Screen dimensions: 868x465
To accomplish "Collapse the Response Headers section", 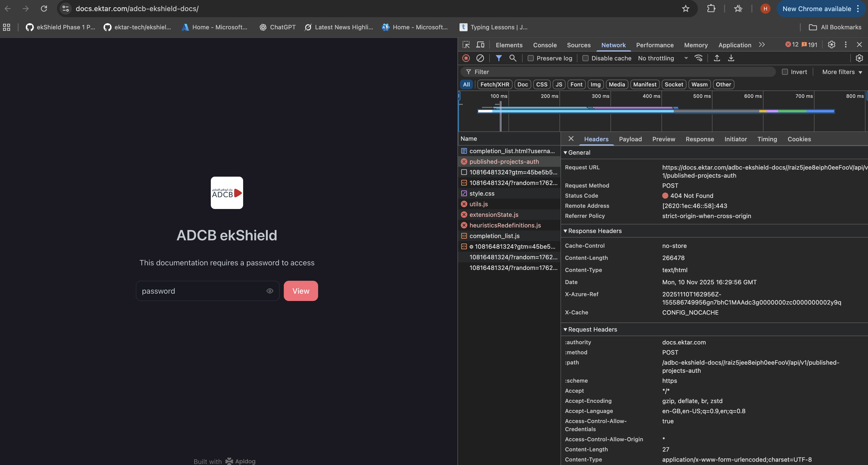I will 594,231.
